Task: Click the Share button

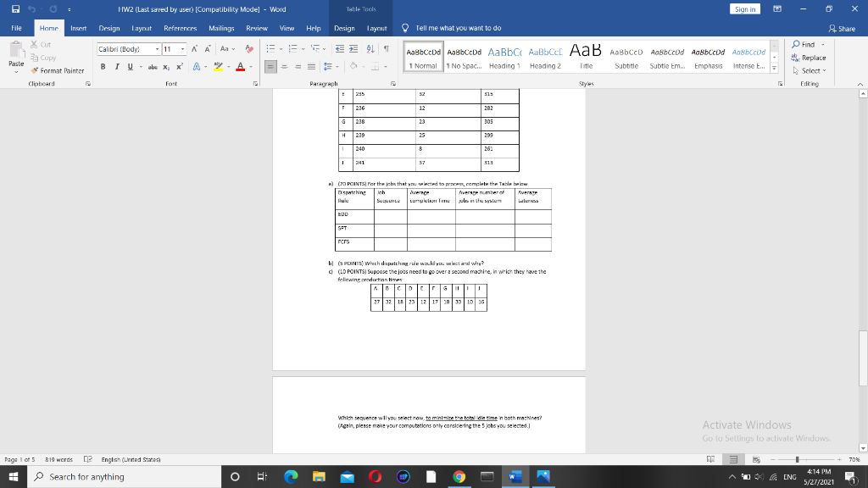Action: [x=842, y=28]
